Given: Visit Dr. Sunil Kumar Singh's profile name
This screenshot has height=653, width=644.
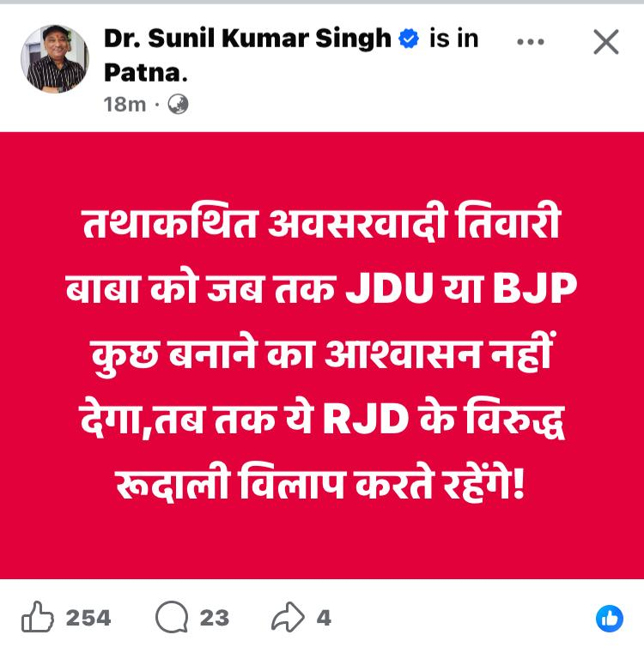Looking at the screenshot, I should tap(247, 39).
